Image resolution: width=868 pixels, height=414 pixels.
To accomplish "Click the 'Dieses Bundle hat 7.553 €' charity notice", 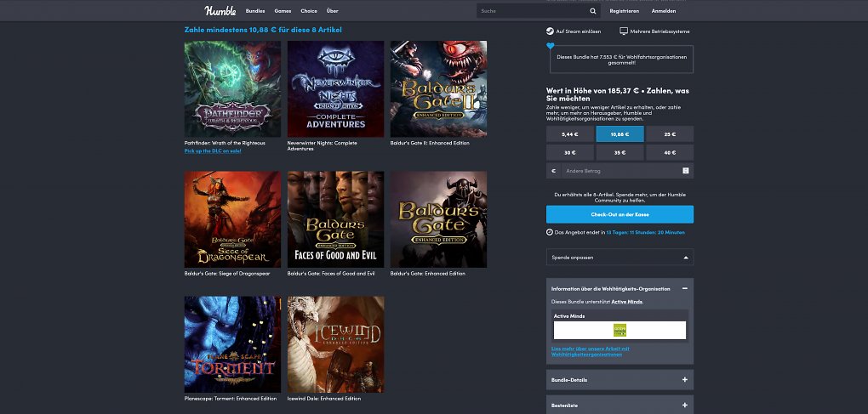I will (622, 60).
